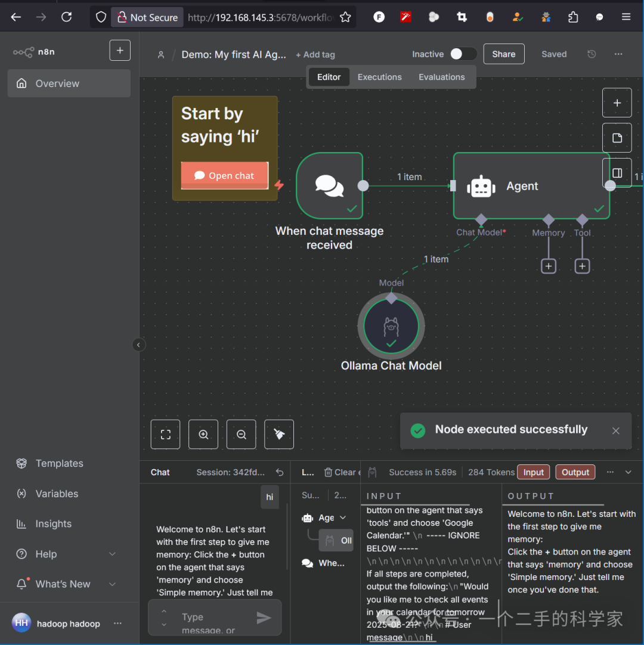Switch to the Evaluations tab

coord(441,77)
